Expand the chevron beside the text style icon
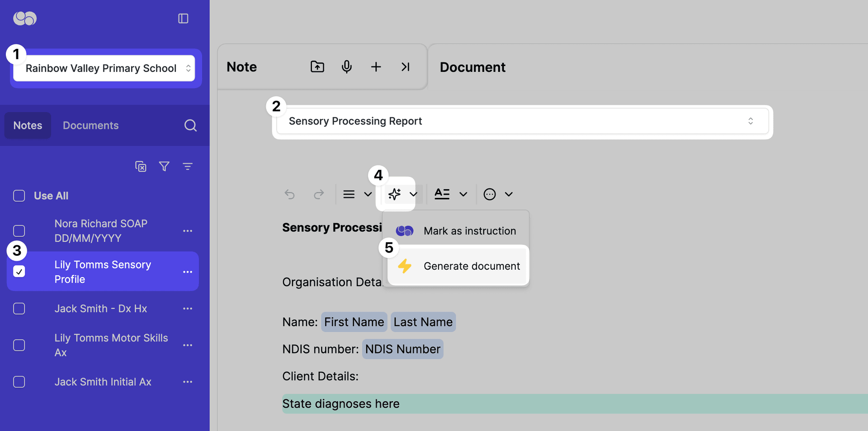The width and height of the screenshot is (868, 431). click(463, 194)
